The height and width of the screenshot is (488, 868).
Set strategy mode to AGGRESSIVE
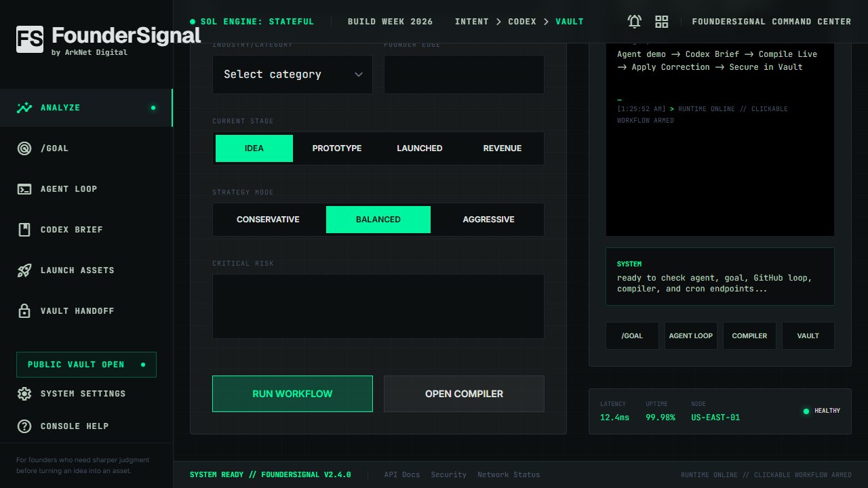[x=489, y=220]
